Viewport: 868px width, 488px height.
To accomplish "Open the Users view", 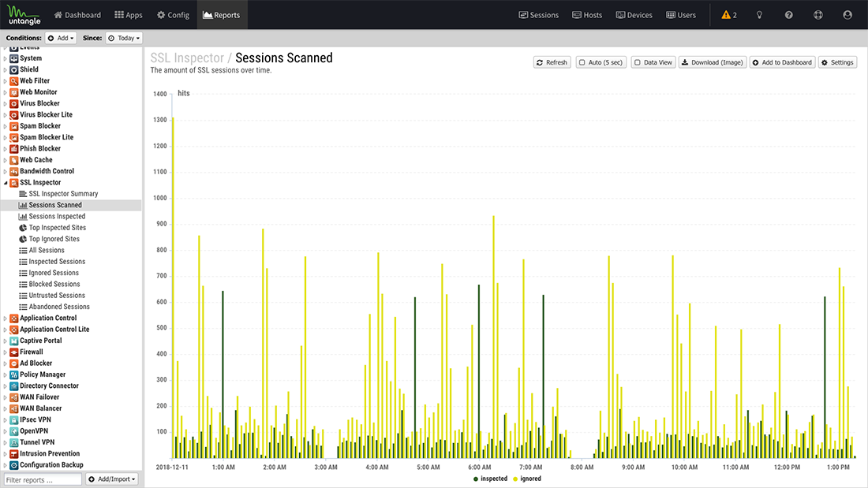I will (681, 15).
